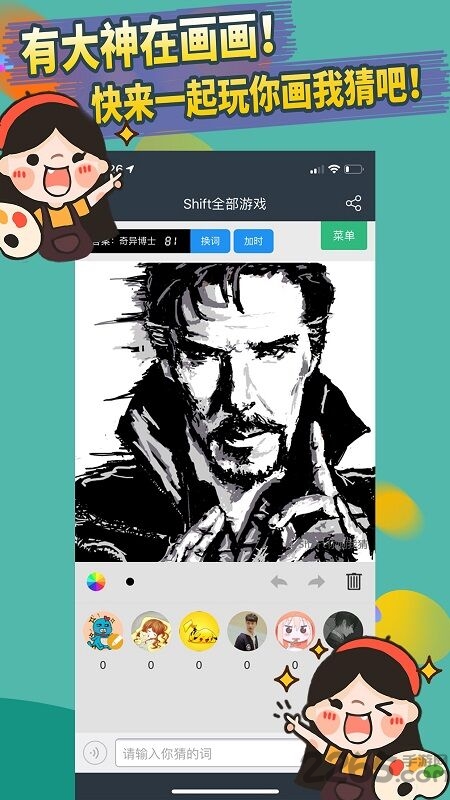Select the dark grey player avatar
The height and width of the screenshot is (800, 450).
pos(343,629)
